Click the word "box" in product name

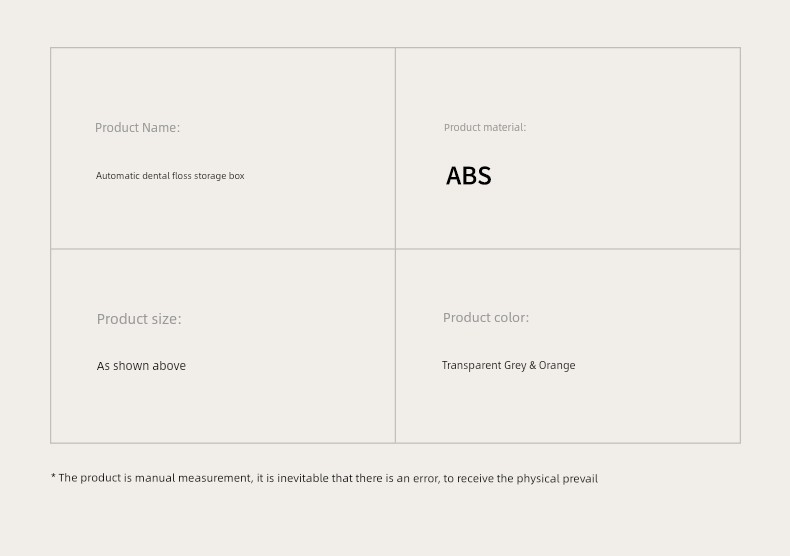(236, 176)
